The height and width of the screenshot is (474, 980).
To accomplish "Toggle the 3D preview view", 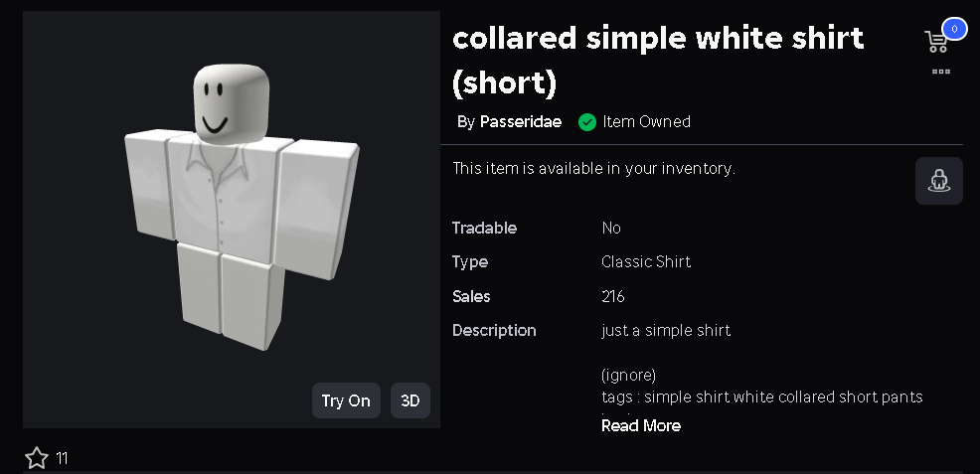I will pos(409,400).
